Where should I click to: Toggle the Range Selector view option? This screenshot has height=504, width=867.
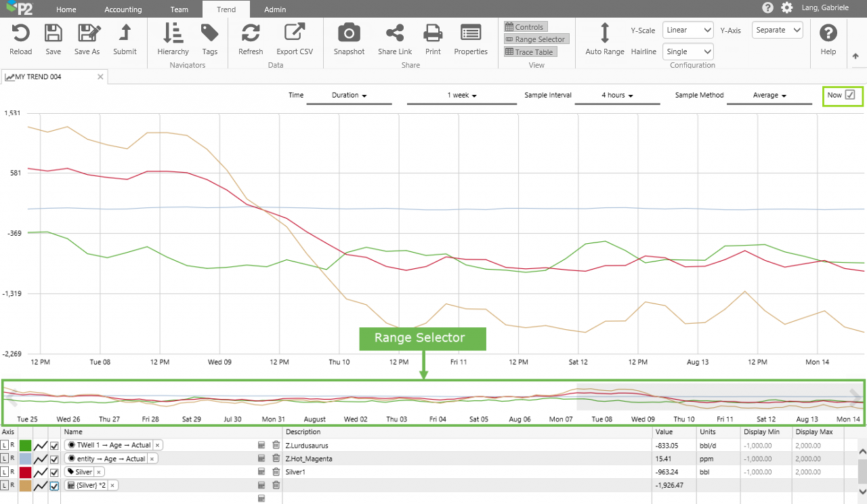[535, 39]
